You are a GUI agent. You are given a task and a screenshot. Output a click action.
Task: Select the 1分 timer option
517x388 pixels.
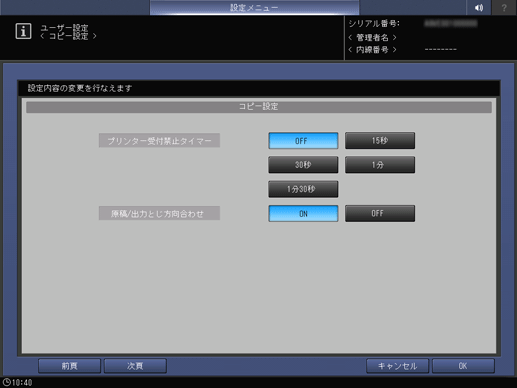click(x=380, y=165)
